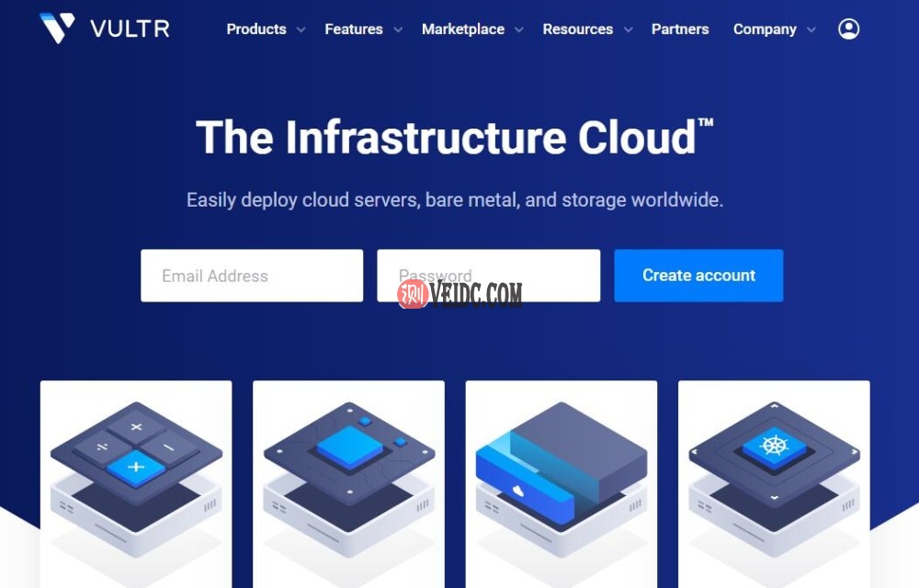Select Features in the navigation bar

click(354, 28)
